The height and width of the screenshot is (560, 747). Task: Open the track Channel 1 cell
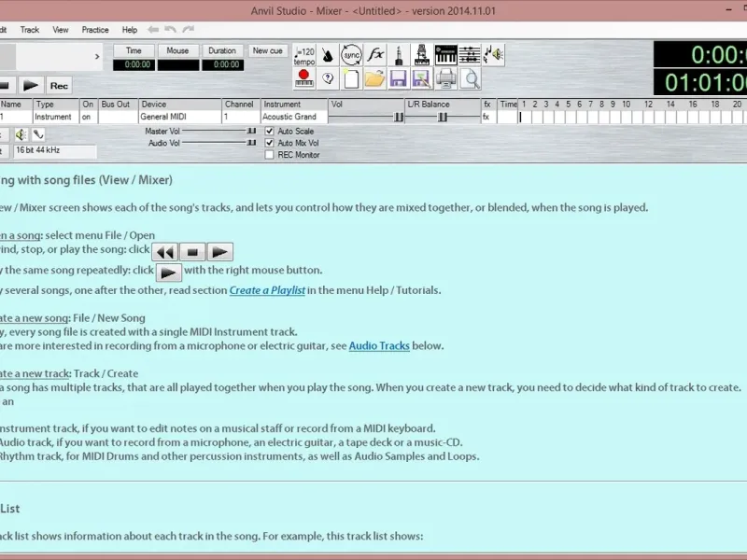(241, 118)
